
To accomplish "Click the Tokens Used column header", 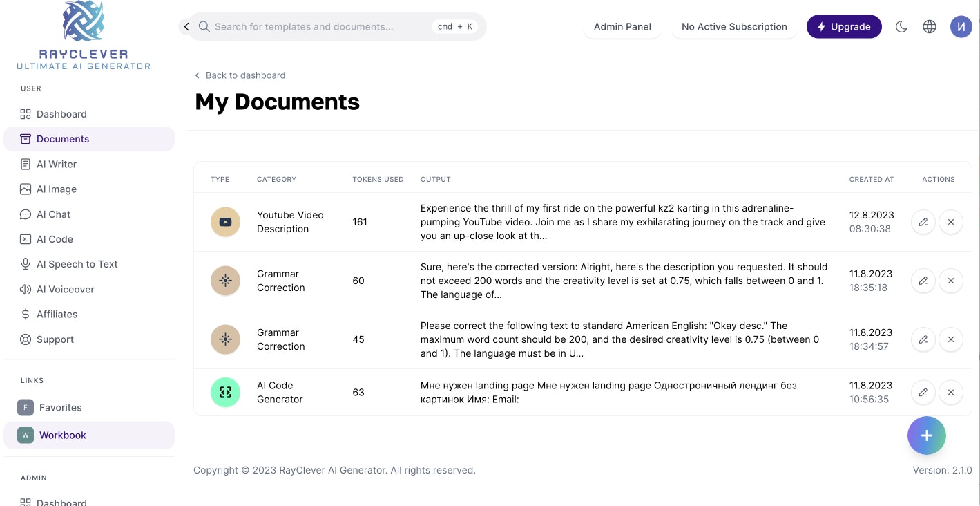I will point(378,179).
